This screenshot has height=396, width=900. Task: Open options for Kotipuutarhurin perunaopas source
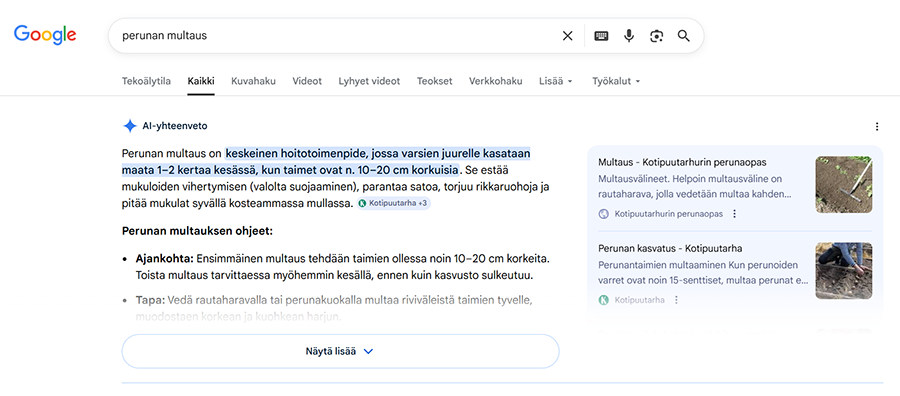pos(734,213)
